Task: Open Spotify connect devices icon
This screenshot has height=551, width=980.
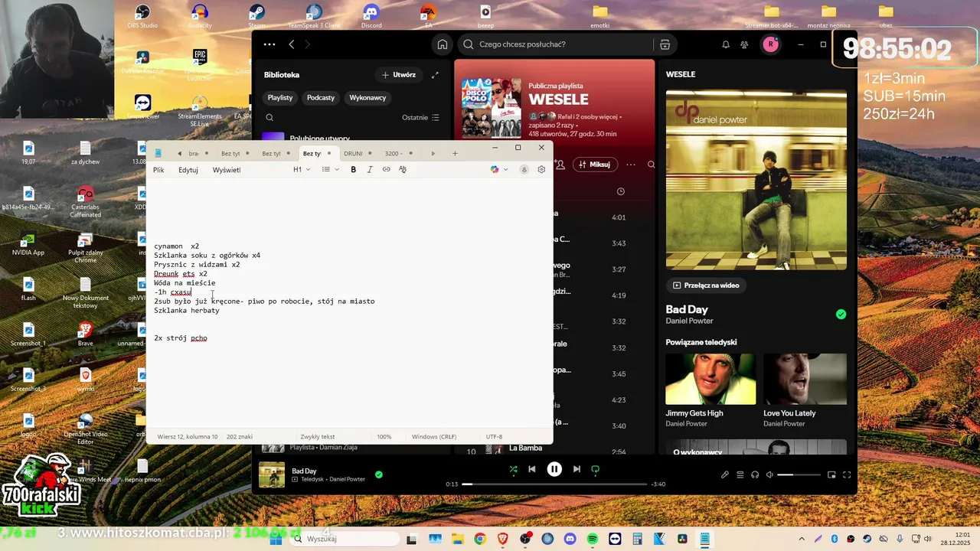Action: pos(755,474)
